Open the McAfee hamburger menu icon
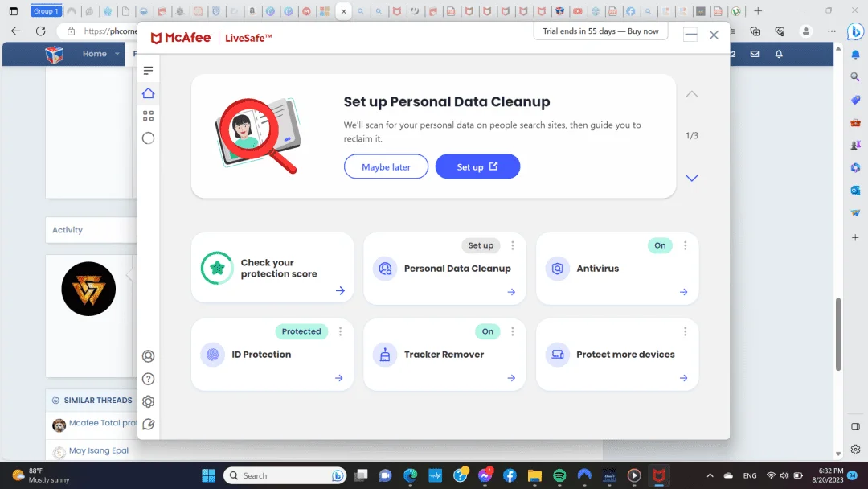 pyautogui.click(x=148, y=70)
